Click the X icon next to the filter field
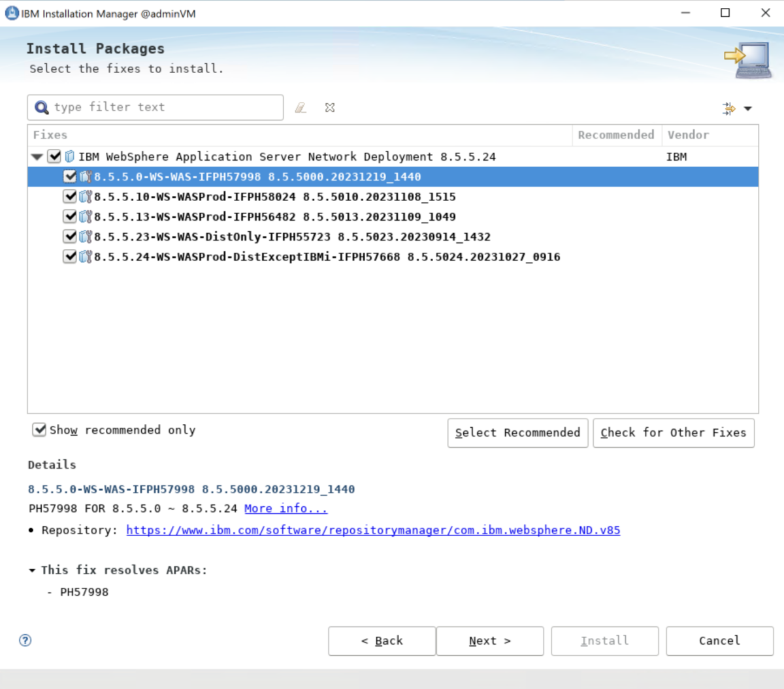Screen dimensions: 784x689 pyautogui.click(x=329, y=107)
